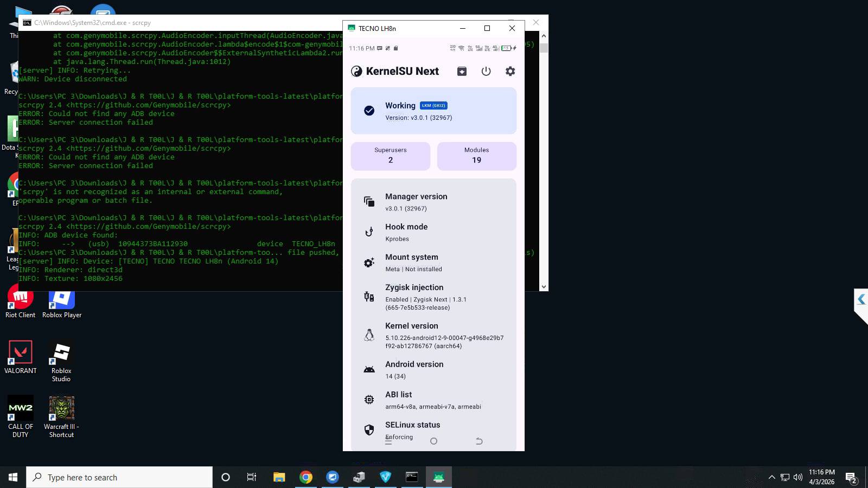Image resolution: width=868 pixels, height=488 pixels.
Task: Open the volume control in tray
Action: click(798, 477)
